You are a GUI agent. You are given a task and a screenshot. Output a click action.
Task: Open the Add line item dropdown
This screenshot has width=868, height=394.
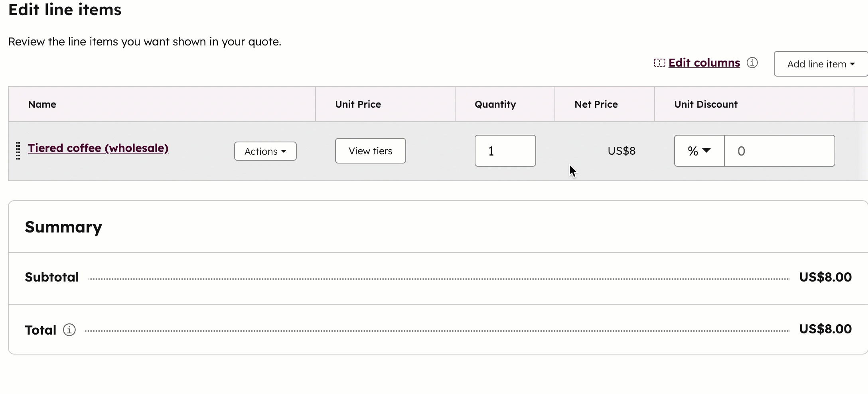tap(820, 64)
